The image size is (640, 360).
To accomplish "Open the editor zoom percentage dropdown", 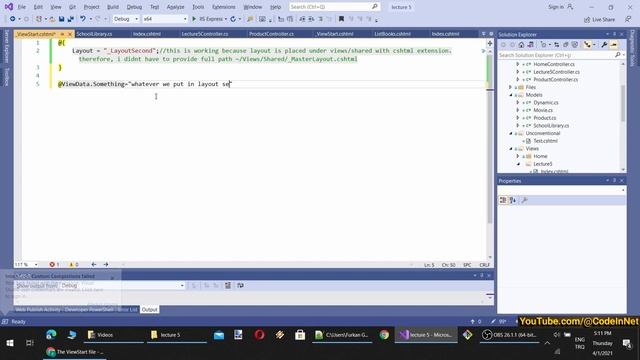I will tap(27, 264).
